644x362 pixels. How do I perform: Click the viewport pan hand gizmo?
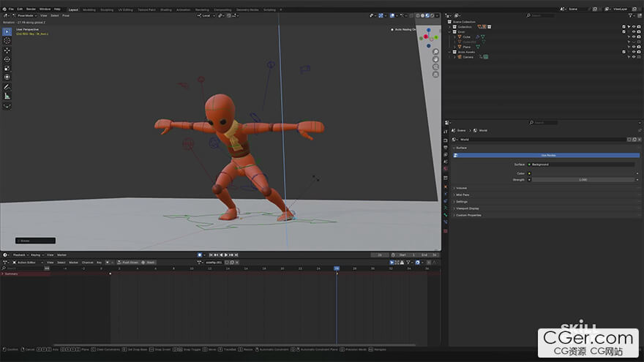[435, 59]
